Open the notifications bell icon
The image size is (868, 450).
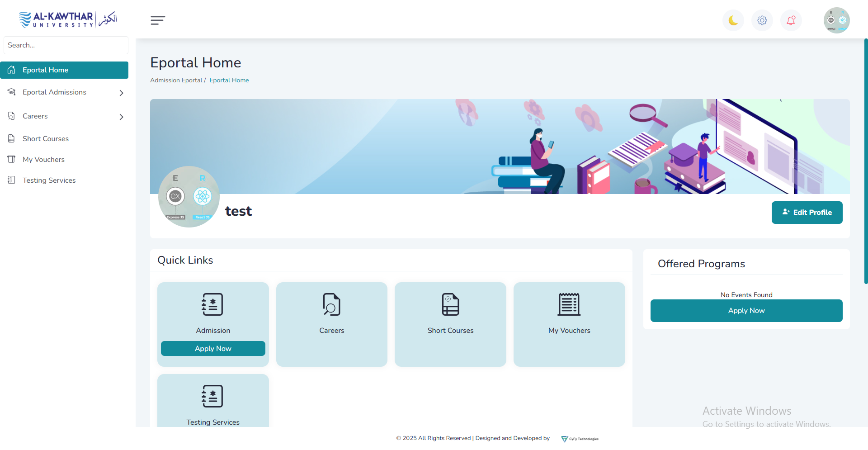[x=791, y=20]
